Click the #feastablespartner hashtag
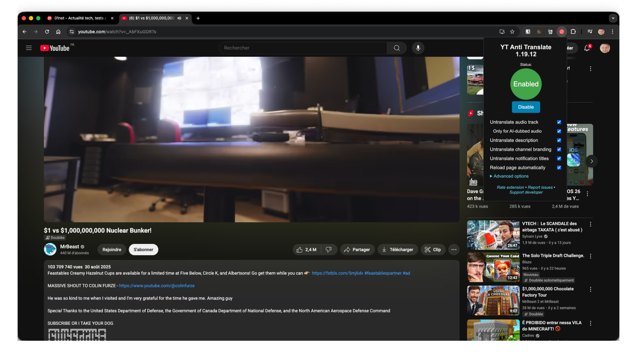The width and height of the screenshot is (637, 364). click(x=383, y=273)
